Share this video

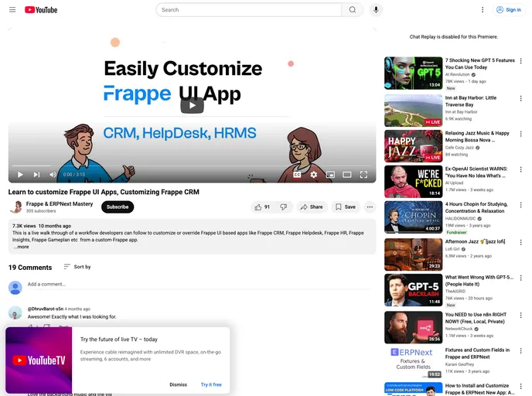(x=312, y=207)
